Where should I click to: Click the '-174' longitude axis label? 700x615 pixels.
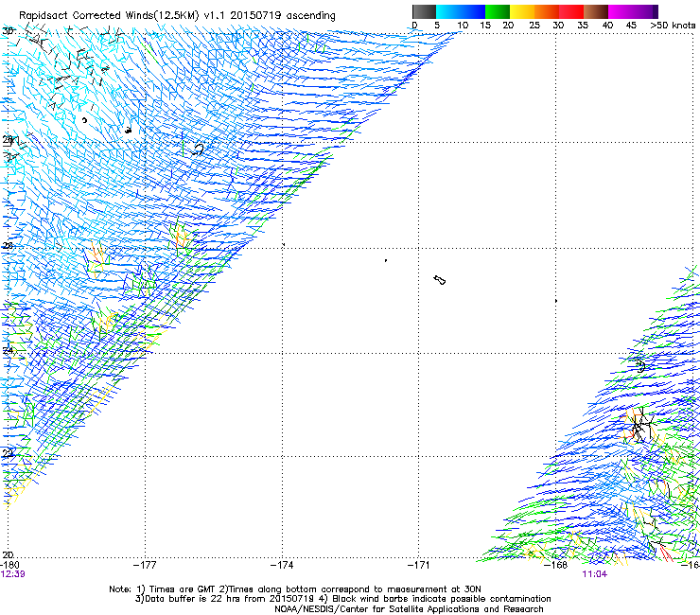click(x=282, y=565)
